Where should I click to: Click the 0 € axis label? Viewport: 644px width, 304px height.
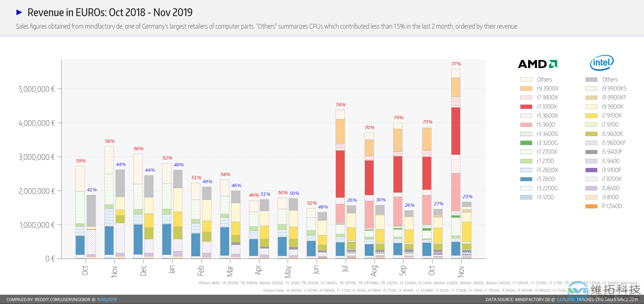tap(50, 259)
